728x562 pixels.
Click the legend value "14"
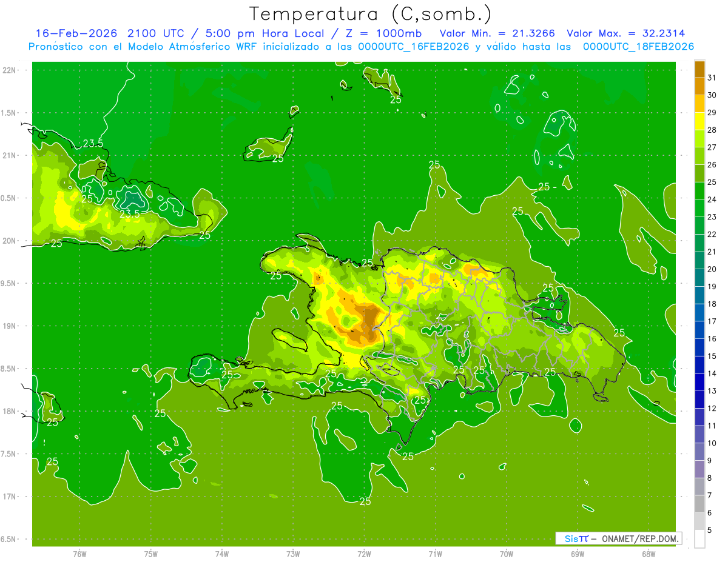(712, 373)
